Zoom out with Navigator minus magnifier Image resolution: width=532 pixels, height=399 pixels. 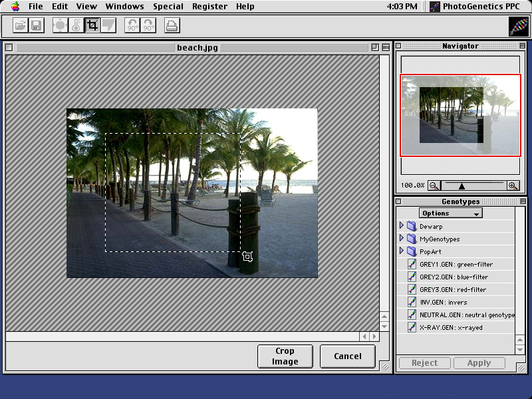434,186
